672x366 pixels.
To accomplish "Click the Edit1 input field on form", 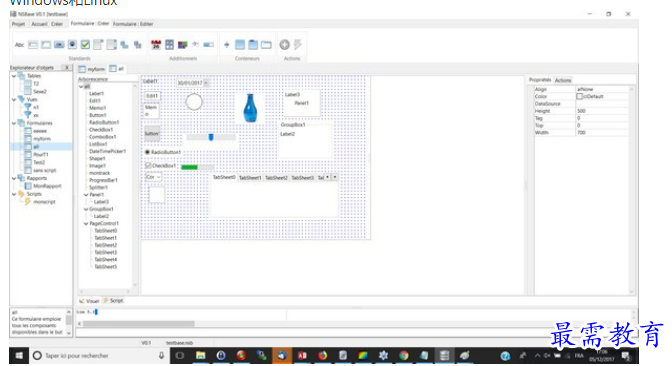I will pyautogui.click(x=153, y=96).
